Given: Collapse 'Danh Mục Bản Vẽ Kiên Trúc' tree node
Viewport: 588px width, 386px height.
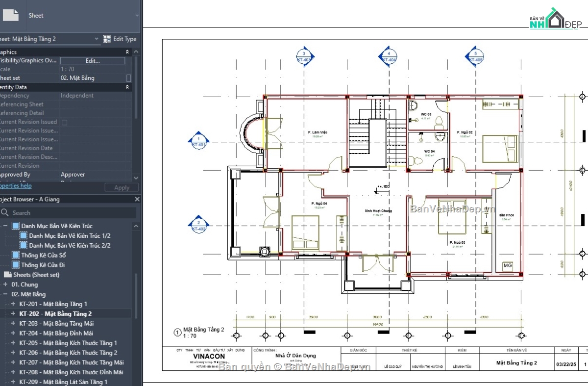Looking at the screenshot, I should pyautogui.click(x=5, y=226).
